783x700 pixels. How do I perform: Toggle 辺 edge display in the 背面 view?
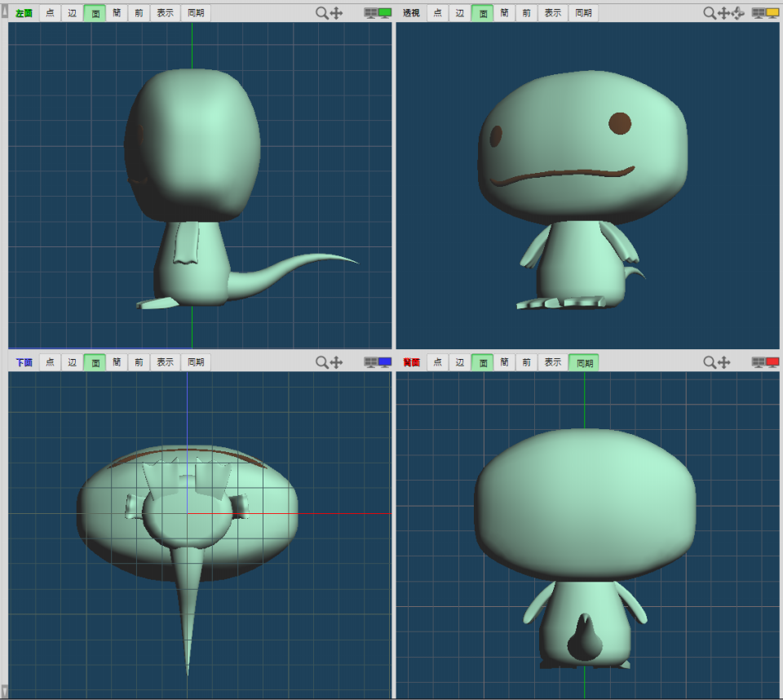[x=460, y=362]
